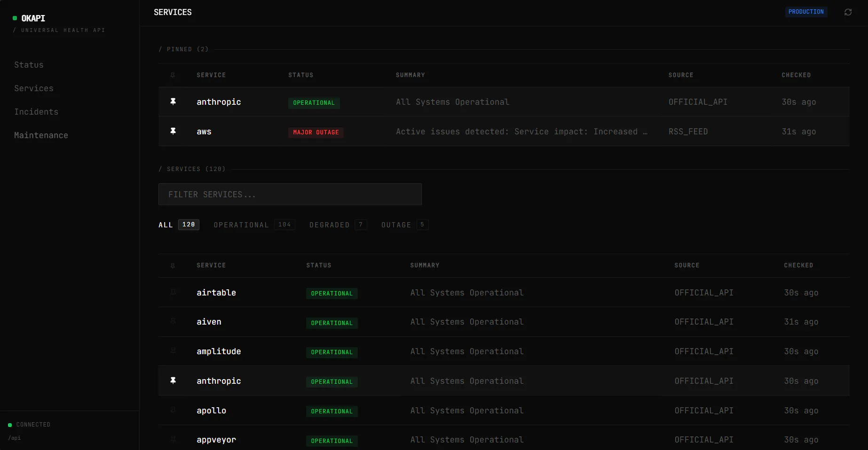Screen dimensions: 868x450
Task: Click airtable OPERATIONAL status badge
Action: click(332, 294)
